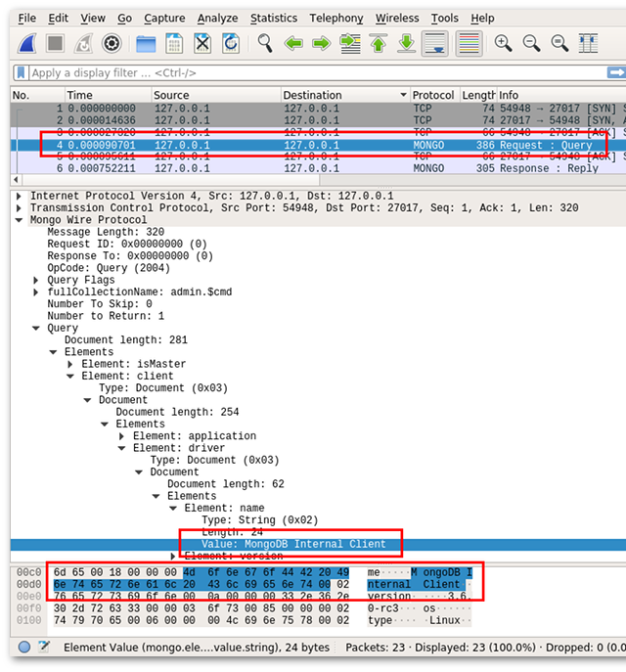
Task: Expand the Query Flags node
Action: (x=38, y=281)
